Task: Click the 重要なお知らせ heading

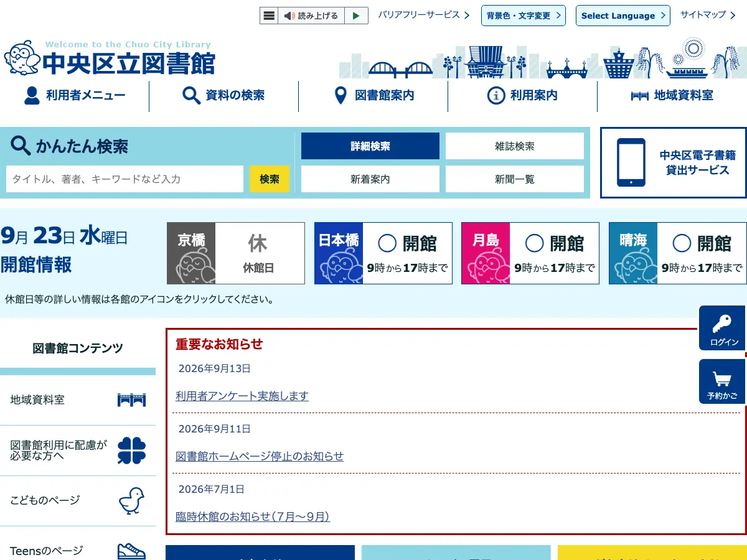Action: (x=219, y=344)
